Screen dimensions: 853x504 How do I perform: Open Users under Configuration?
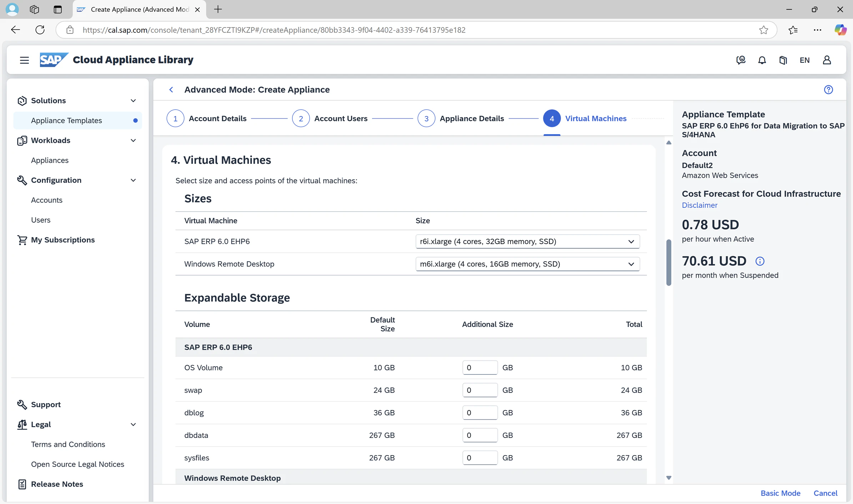41,220
